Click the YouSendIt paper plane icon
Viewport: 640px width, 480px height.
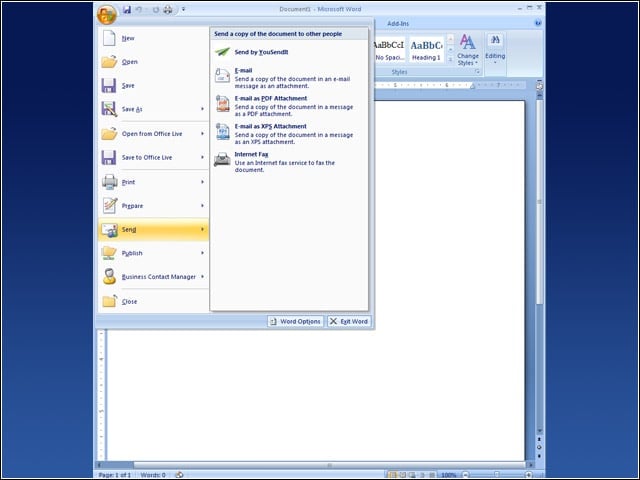tap(222, 52)
